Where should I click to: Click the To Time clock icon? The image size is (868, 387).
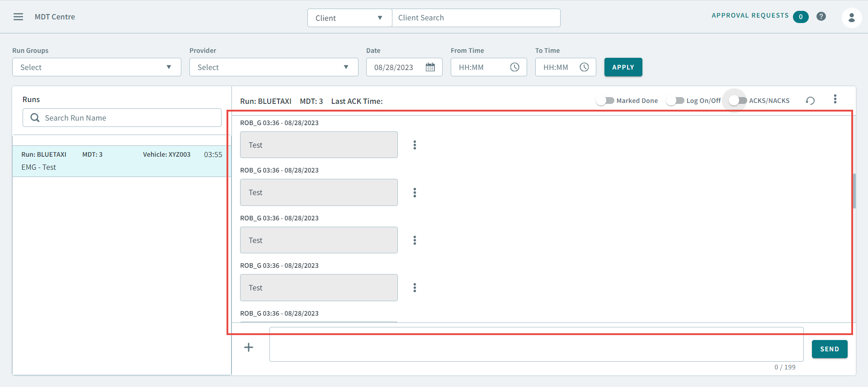click(x=584, y=67)
